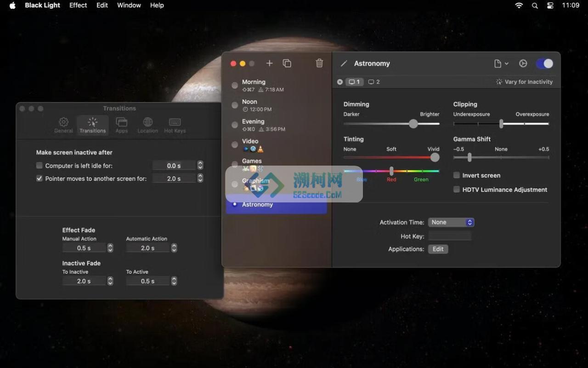588x368 pixels.
Task: Select the Morning effect radio button
Action: [235, 86]
